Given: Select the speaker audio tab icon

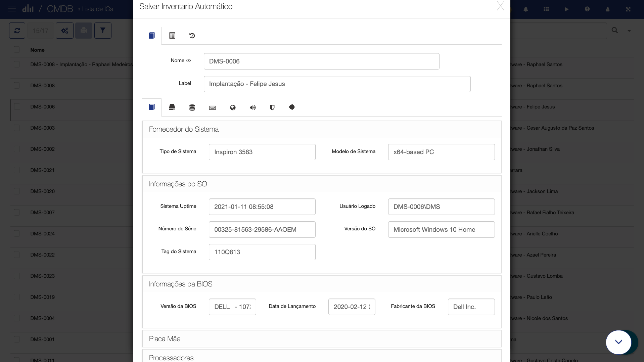Looking at the screenshot, I should (x=252, y=107).
